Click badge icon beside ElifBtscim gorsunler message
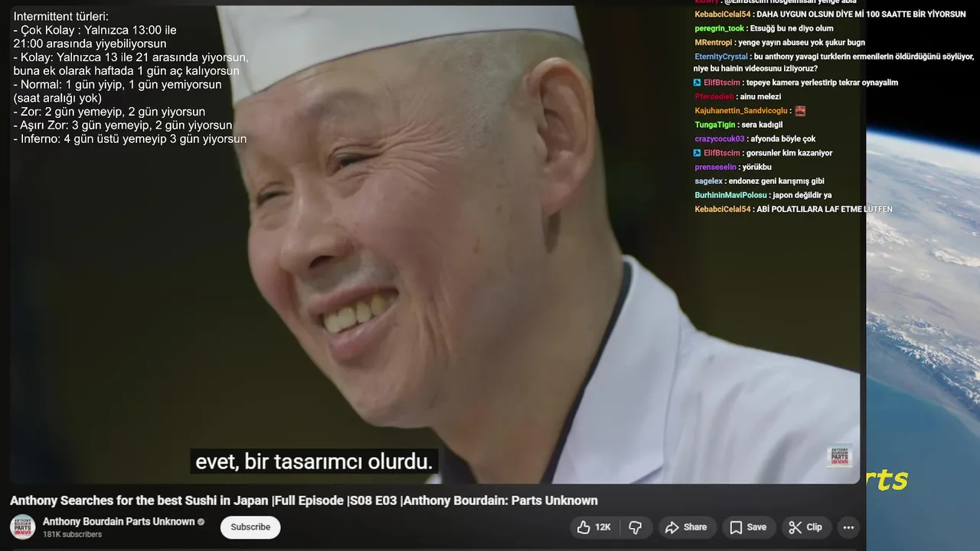 click(x=697, y=153)
